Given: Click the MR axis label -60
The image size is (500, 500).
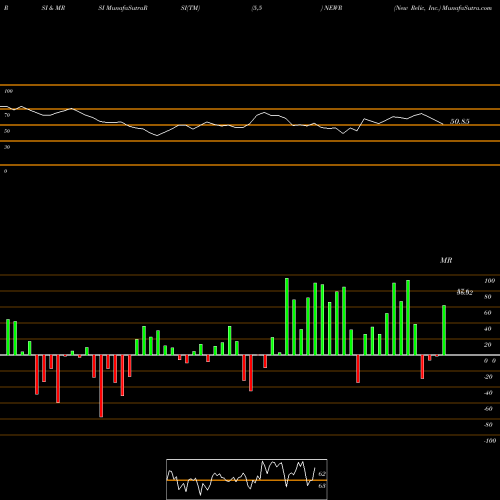Looking at the screenshot, I should [x=488, y=409].
